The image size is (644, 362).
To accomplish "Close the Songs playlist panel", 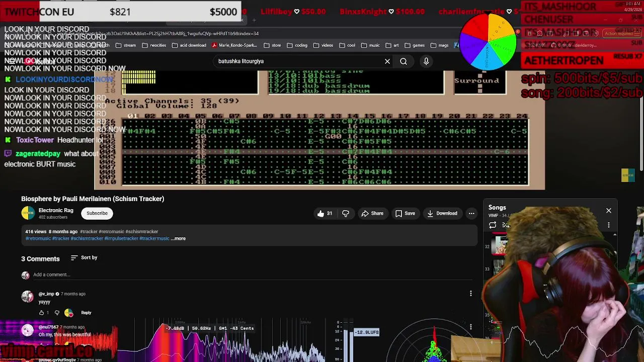I will pos(609,211).
